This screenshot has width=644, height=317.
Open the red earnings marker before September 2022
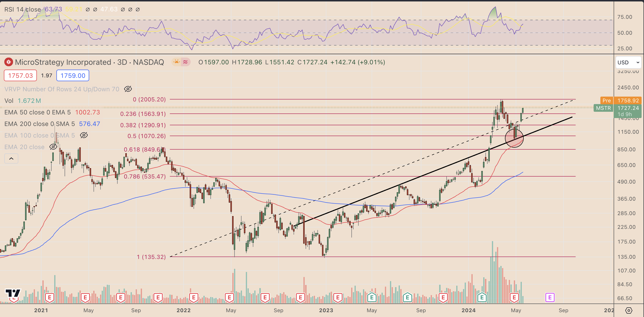[x=265, y=297]
